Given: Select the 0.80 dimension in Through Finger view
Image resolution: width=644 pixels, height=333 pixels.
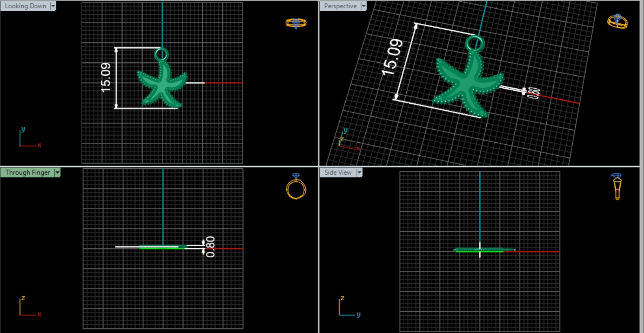Looking at the screenshot, I should [x=210, y=247].
